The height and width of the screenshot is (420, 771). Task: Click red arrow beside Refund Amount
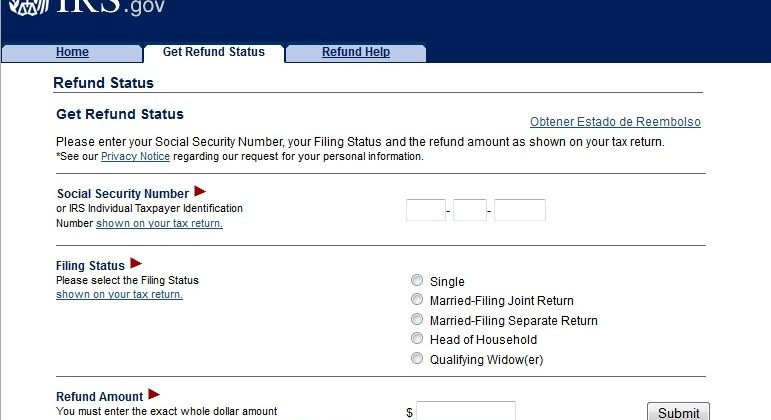(154, 394)
